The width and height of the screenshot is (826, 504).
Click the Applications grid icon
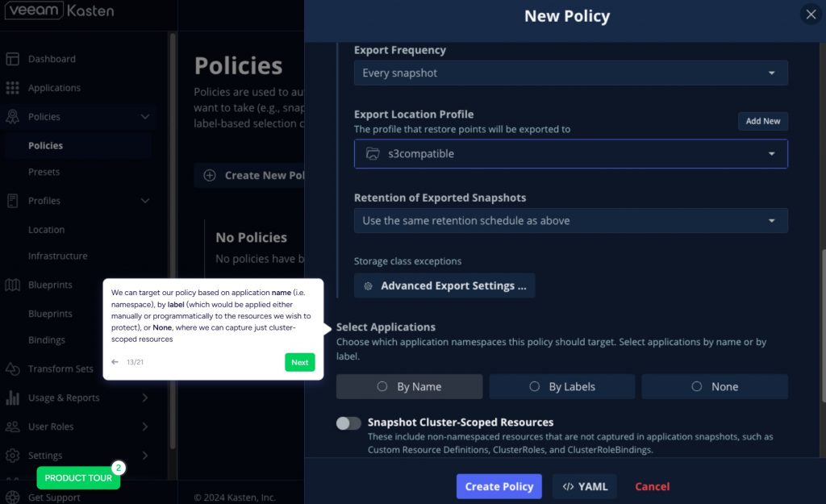coord(13,88)
